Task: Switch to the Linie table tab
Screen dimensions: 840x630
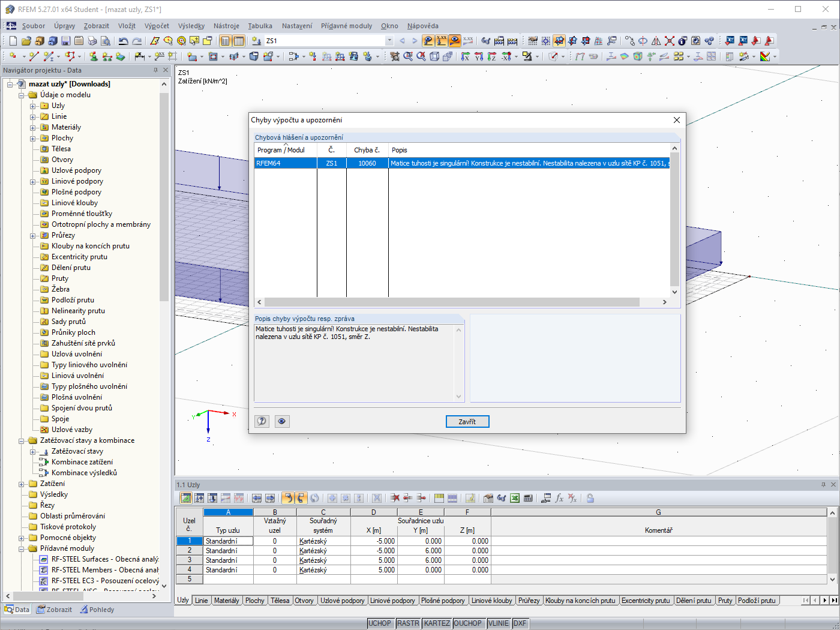Action: coord(202,601)
